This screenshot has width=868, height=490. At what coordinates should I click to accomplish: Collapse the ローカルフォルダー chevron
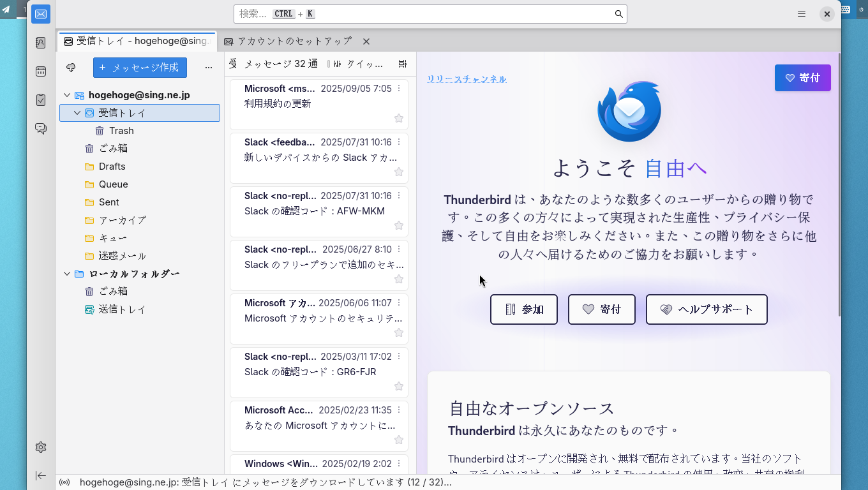tap(67, 274)
